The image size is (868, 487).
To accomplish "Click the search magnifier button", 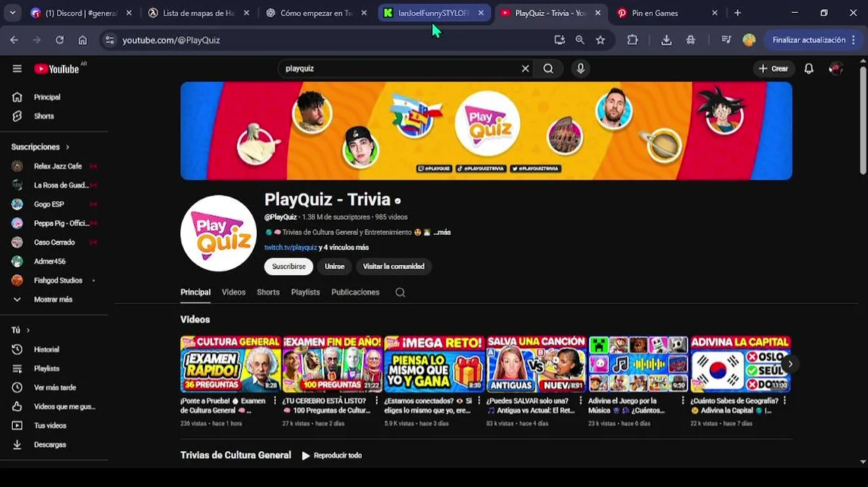I will pos(548,68).
